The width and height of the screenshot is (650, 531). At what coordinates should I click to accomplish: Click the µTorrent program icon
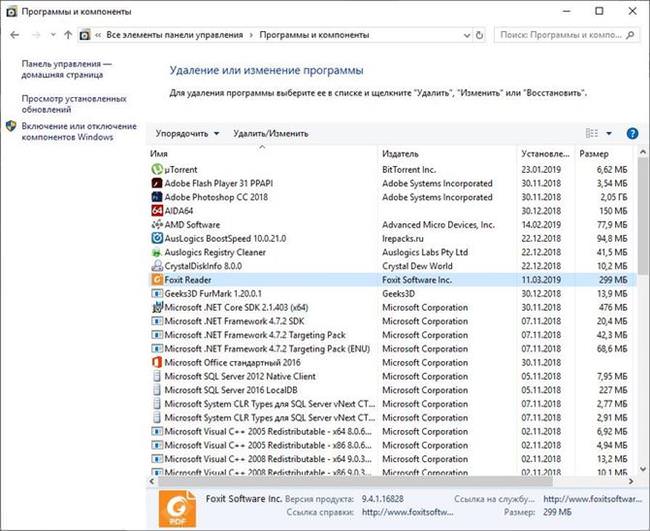[157, 169]
